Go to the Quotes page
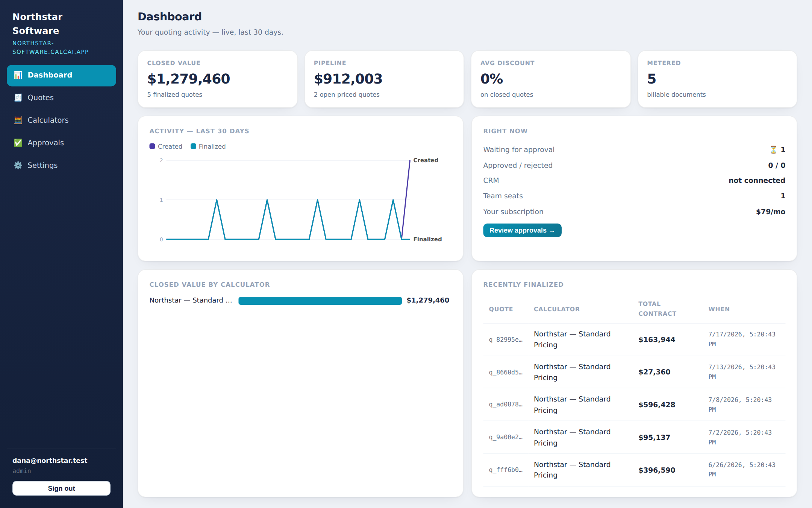 pos(61,98)
